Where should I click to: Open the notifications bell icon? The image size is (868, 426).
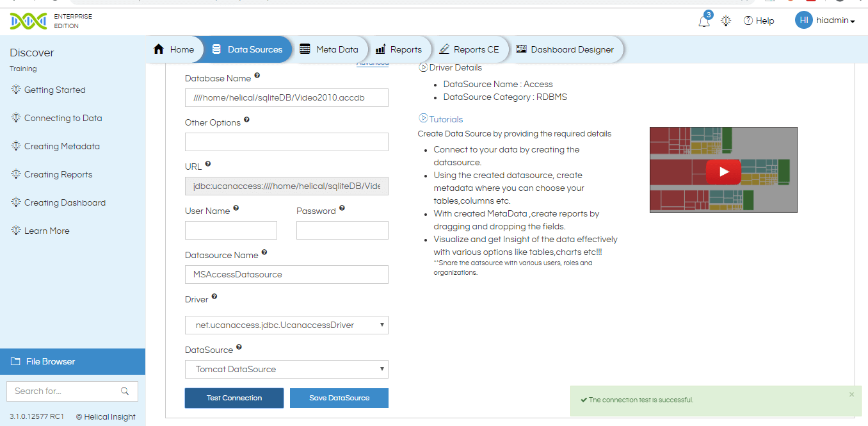pyautogui.click(x=704, y=20)
